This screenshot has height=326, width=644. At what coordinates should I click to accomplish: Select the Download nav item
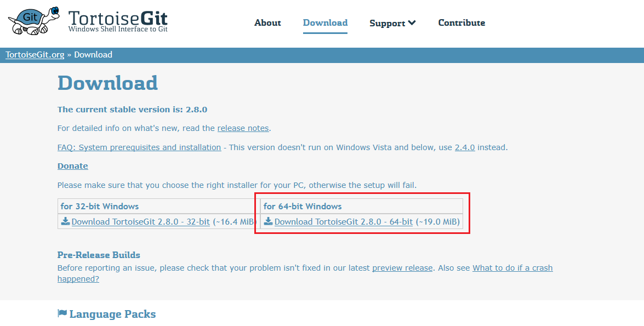click(325, 22)
